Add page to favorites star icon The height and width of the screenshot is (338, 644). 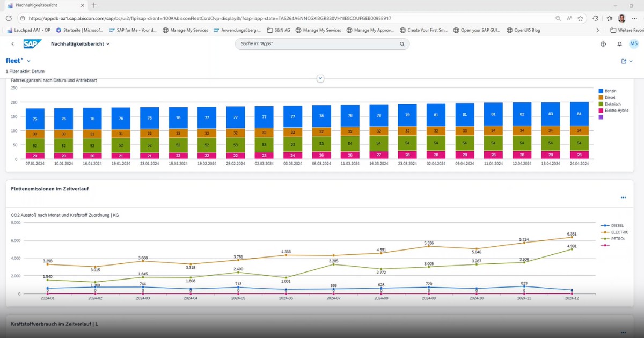(x=580, y=18)
